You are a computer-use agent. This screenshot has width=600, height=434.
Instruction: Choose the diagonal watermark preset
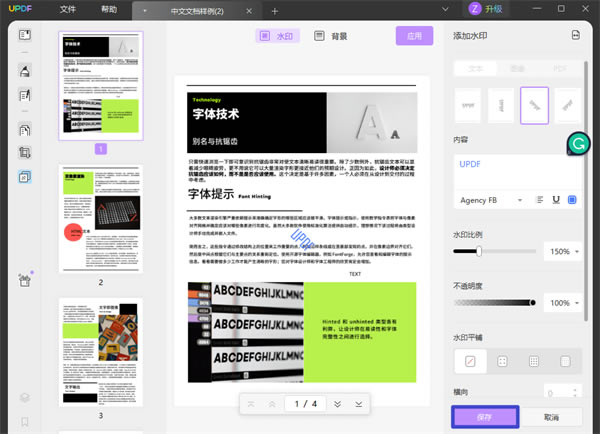tap(534, 104)
